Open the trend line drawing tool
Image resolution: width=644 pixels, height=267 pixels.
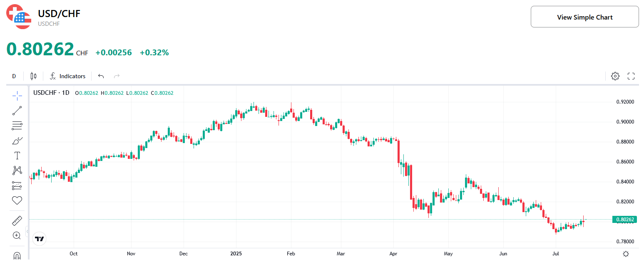[x=17, y=110]
